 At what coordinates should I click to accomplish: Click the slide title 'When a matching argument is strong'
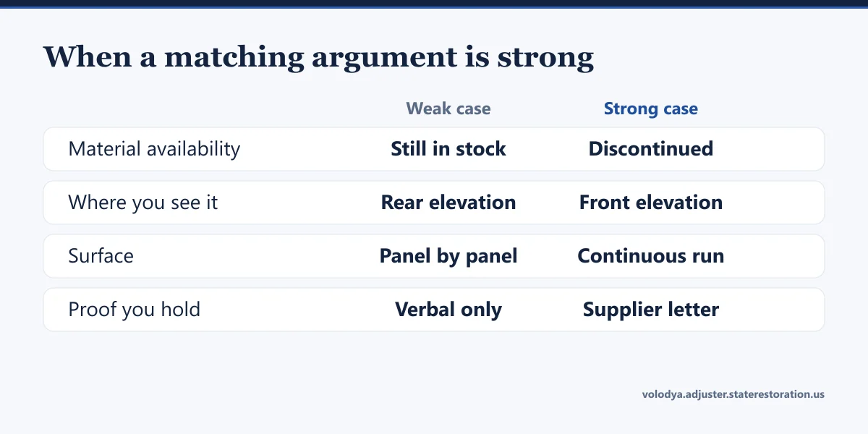pyautogui.click(x=319, y=57)
